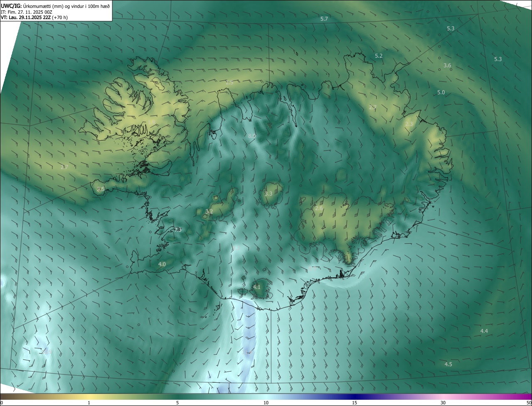The height and width of the screenshot is (406, 532).
Task: Click the 5.7 value label
Action: 324,19
